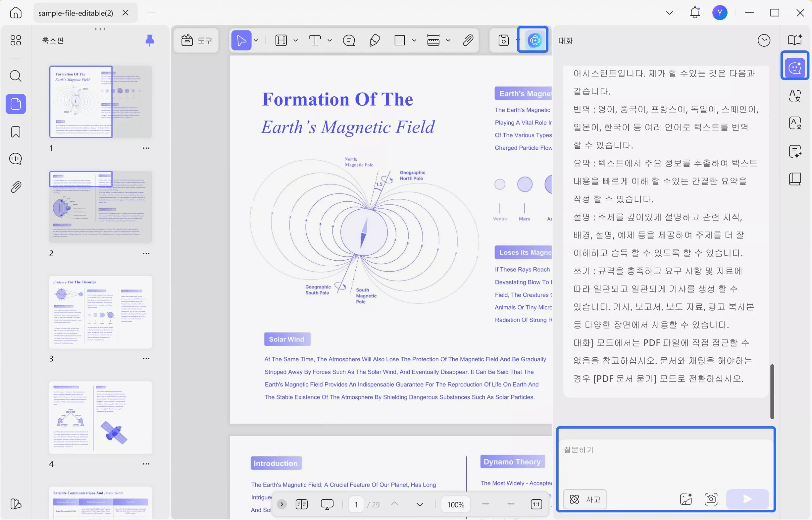Expand the title bar dropdown chevron
This screenshot has height=520, width=812.
[x=669, y=13]
